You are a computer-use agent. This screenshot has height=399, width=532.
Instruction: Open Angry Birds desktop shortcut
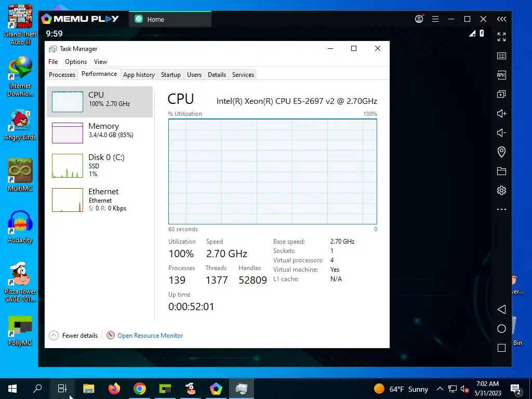pos(20,125)
